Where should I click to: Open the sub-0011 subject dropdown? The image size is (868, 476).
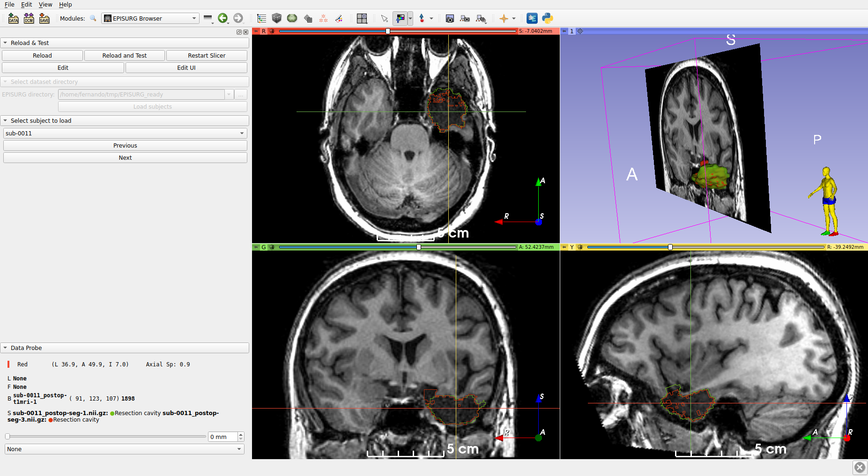(x=125, y=133)
